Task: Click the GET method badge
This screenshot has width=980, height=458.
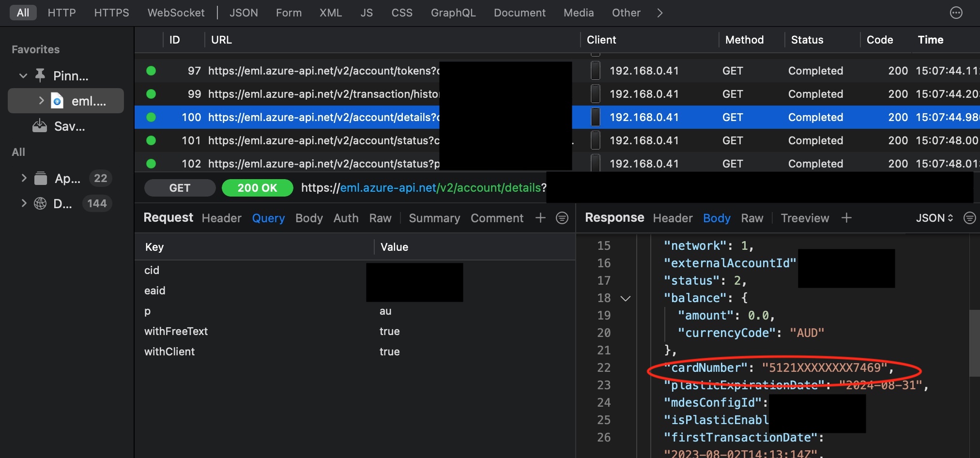Action: [x=180, y=188]
